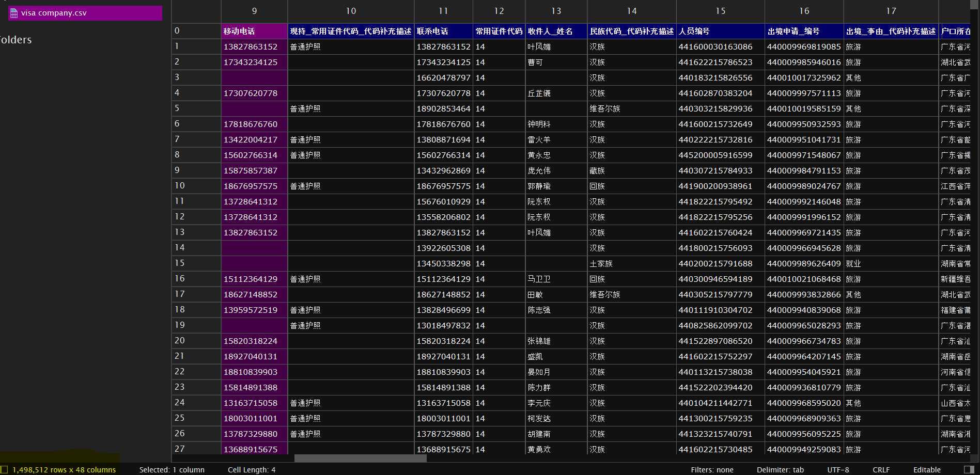Click Selected: 1 column in status bar
This screenshot has width=980, height=475.
[172, 470]
